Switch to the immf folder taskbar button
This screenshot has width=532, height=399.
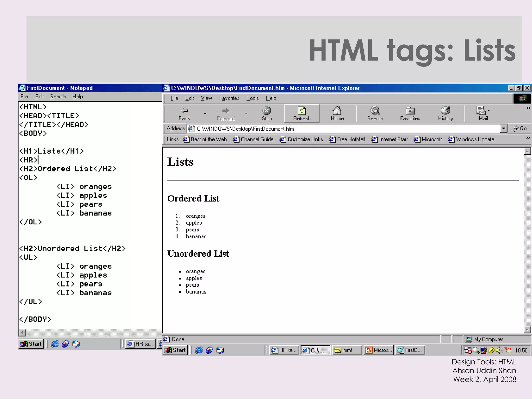point(347,350)
